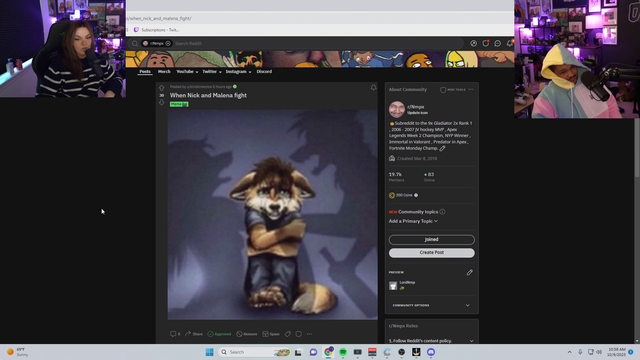Click the post notification bell icon
This screenshot has height=360, width=640.
click(373, 88)
